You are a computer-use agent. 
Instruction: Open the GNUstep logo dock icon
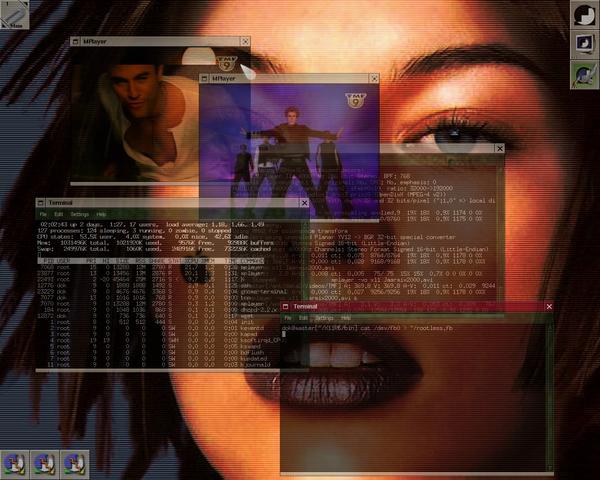click(x=585, y=15)
